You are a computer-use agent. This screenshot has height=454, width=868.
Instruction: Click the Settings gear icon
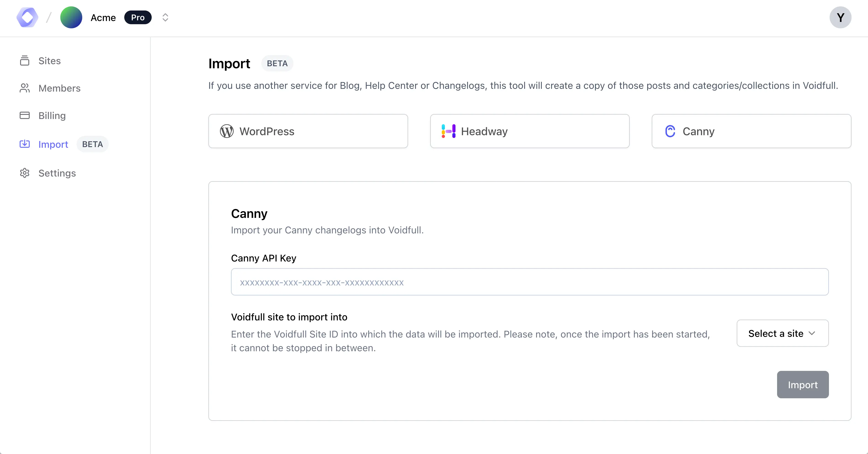pos(25,173)
